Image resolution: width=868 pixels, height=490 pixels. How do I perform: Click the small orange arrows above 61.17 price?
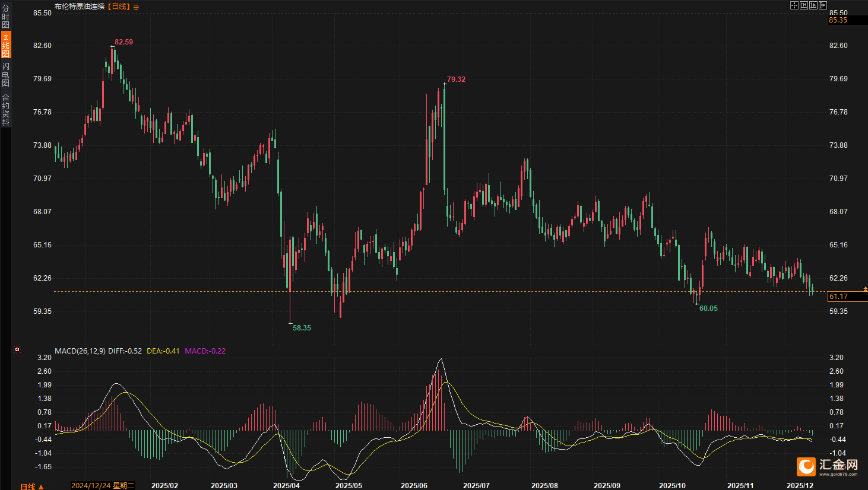tap(865, 289)
